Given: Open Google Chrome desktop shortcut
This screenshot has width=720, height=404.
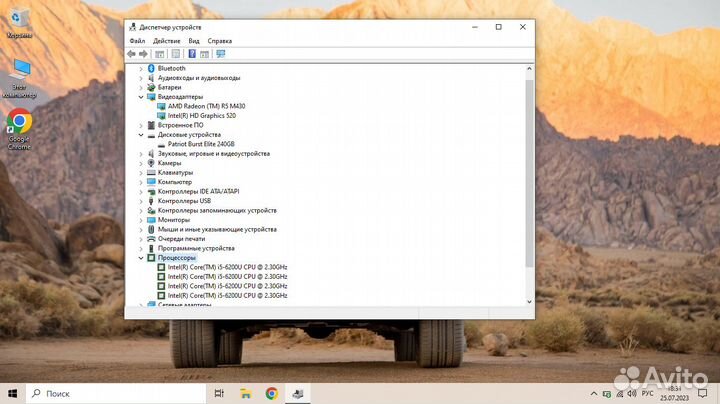Looking at the screenshot, I should (x=19, y=129).
